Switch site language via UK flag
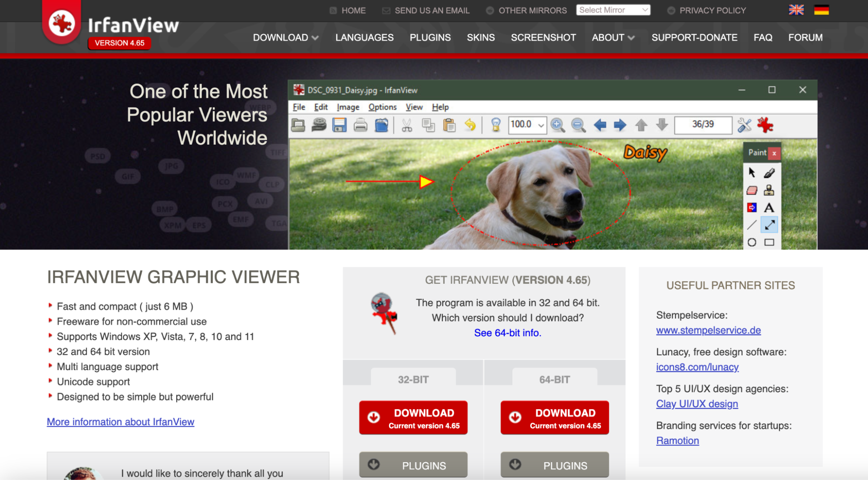 tap(796, 10)
